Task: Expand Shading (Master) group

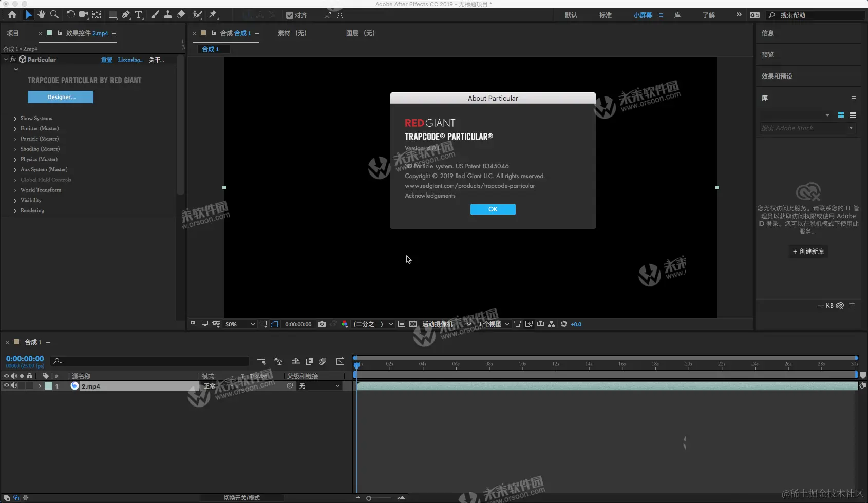Action: click(15, 149)
